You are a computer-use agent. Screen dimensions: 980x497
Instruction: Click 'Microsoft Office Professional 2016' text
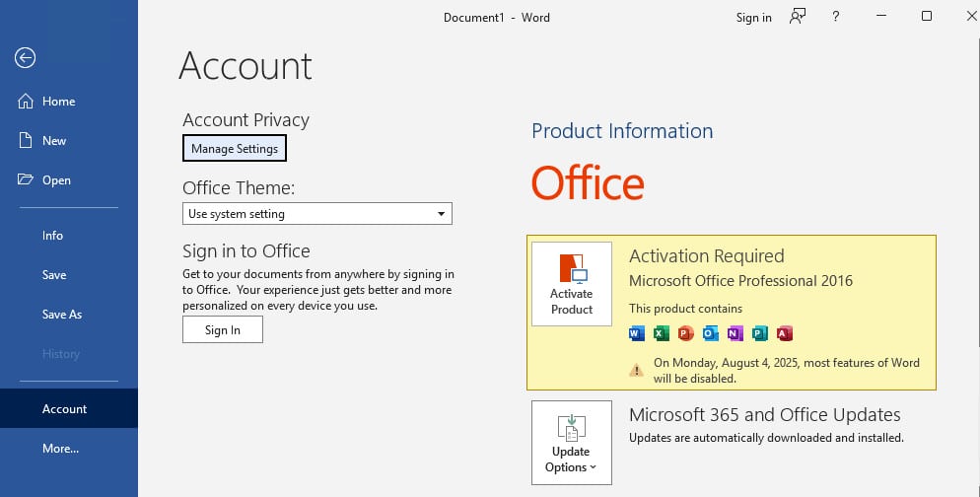[x=740, y=281]
